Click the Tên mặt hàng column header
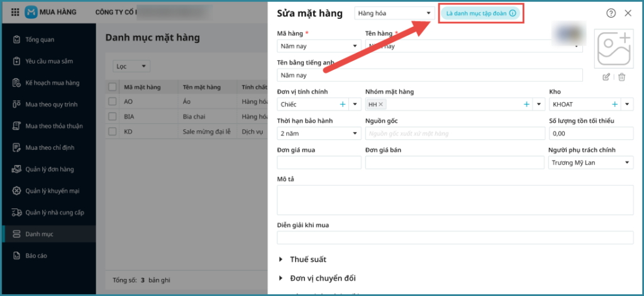The width and height of the screenshot is (644, 296). tap(202, 87)
